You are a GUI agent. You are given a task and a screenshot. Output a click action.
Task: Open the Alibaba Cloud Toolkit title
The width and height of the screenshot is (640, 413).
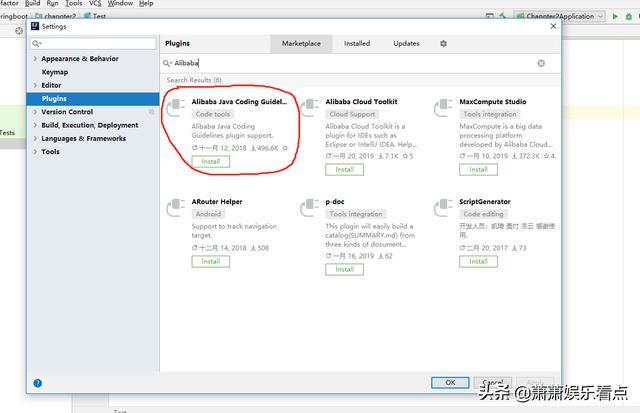click(361, 102)
